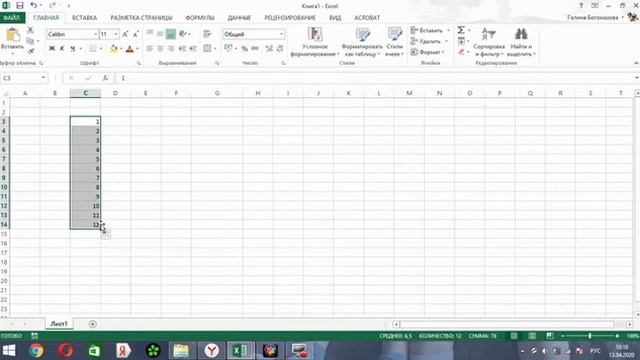Open Auto Fill Options button below selection
640x360 pixels.
[x=105, y=234]
